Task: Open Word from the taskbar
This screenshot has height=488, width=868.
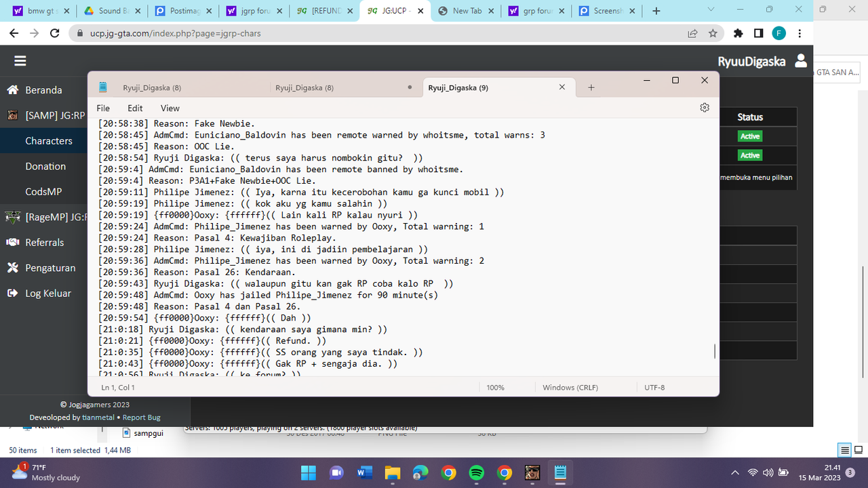Action: 364,472
